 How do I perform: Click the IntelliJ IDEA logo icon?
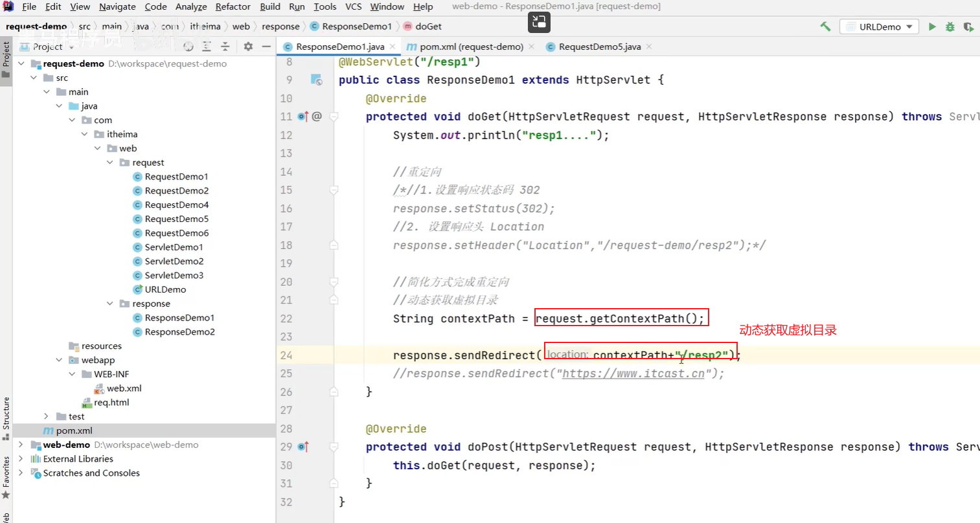(x=8, y=6)
